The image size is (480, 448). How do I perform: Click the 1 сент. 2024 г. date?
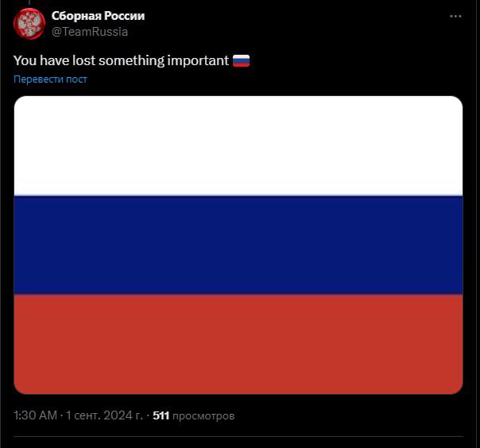point(104,415)
